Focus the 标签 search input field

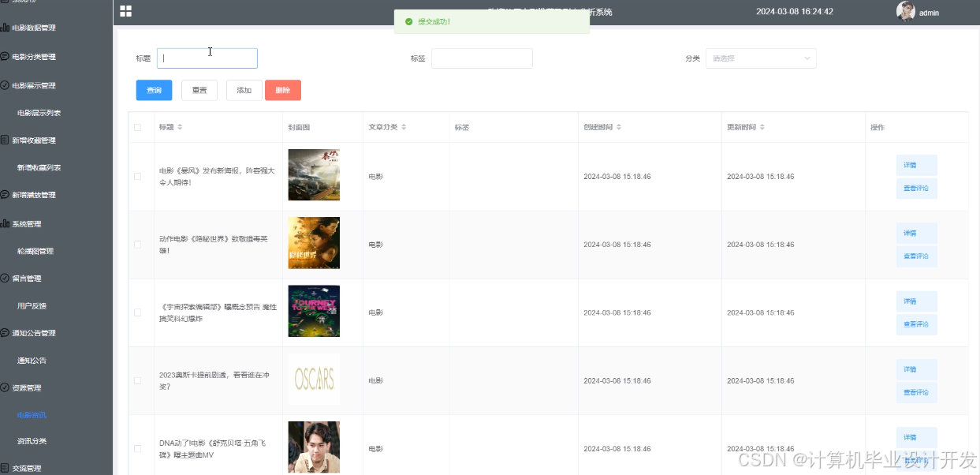482,58
